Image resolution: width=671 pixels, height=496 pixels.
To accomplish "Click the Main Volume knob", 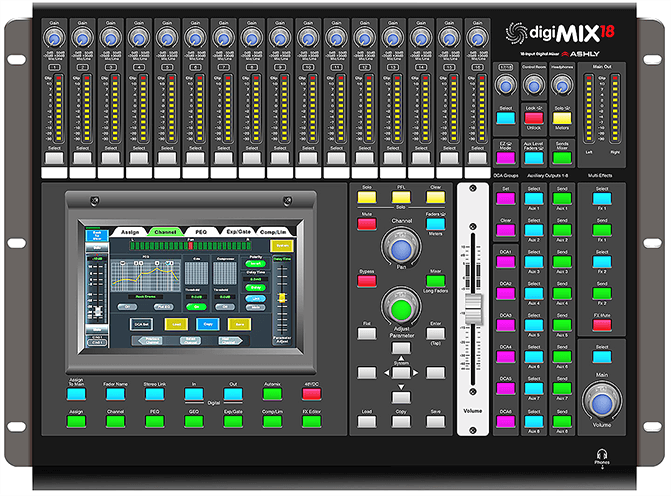I will [x=600, y=403].
